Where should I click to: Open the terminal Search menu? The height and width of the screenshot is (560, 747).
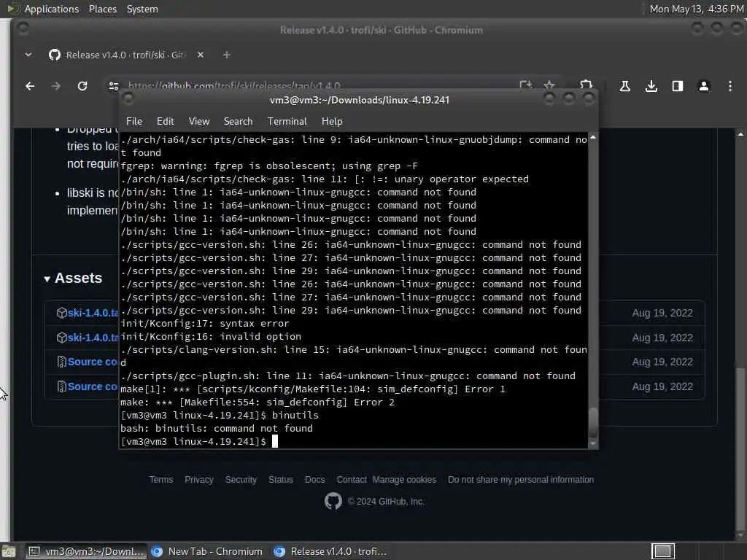click(239, 122)
